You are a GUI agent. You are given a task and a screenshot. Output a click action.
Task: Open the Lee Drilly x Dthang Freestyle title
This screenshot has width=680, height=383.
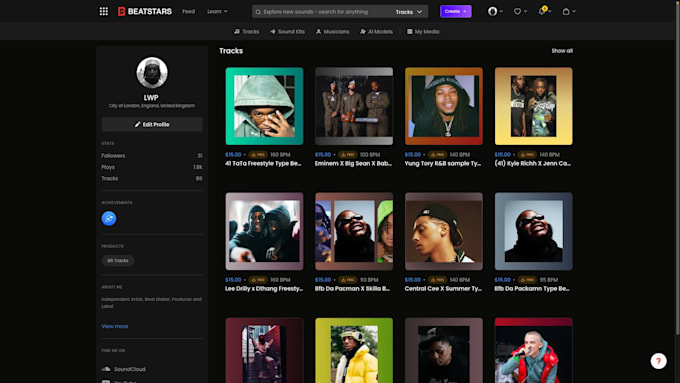click(x=264, y=288)
